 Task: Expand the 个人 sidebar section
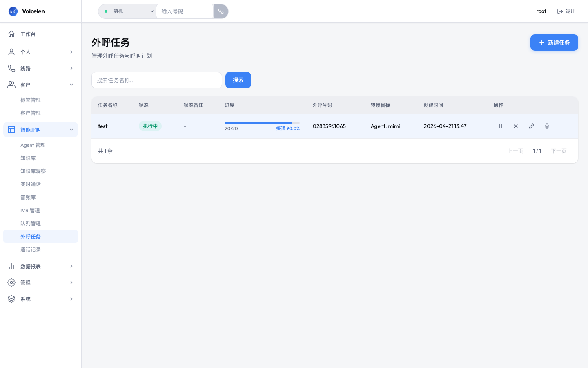click(40, 52)
